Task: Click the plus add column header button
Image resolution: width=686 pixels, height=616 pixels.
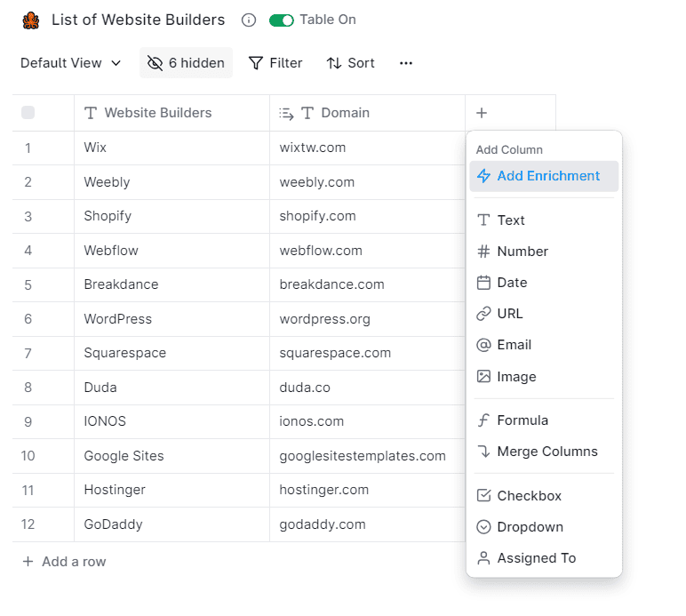Action: [482, 113]
